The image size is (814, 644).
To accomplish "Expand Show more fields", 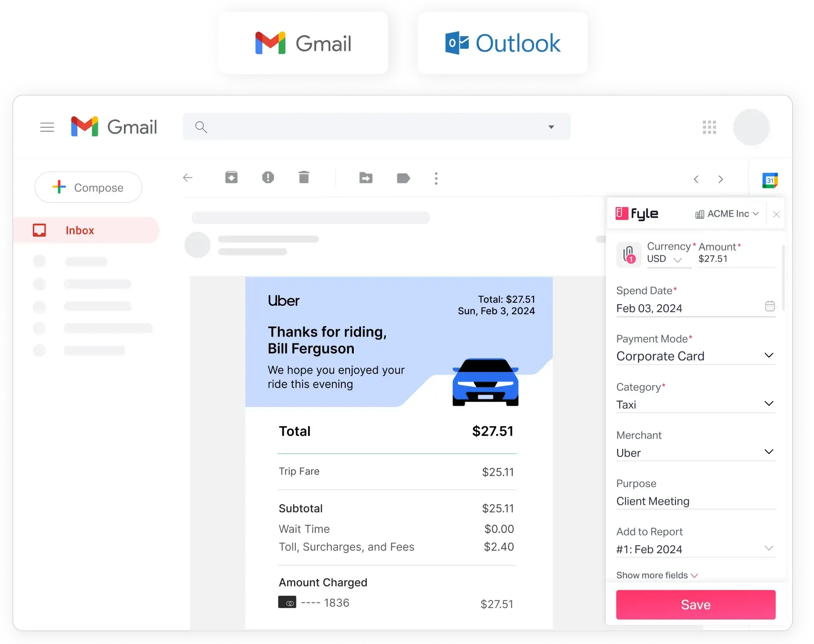I will click(x=657, y=575).
